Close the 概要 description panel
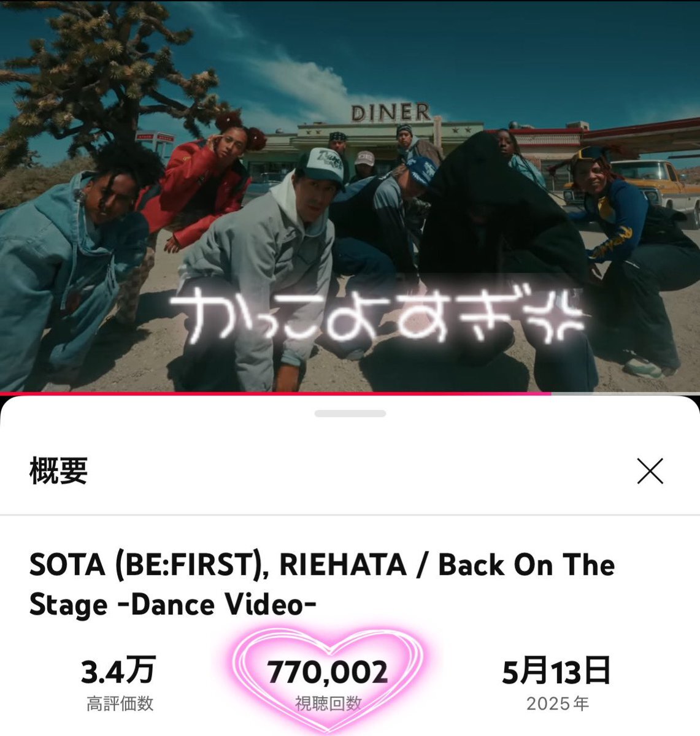Image resolution: width=700 pixels, height=736 pixels. point(650,471)
